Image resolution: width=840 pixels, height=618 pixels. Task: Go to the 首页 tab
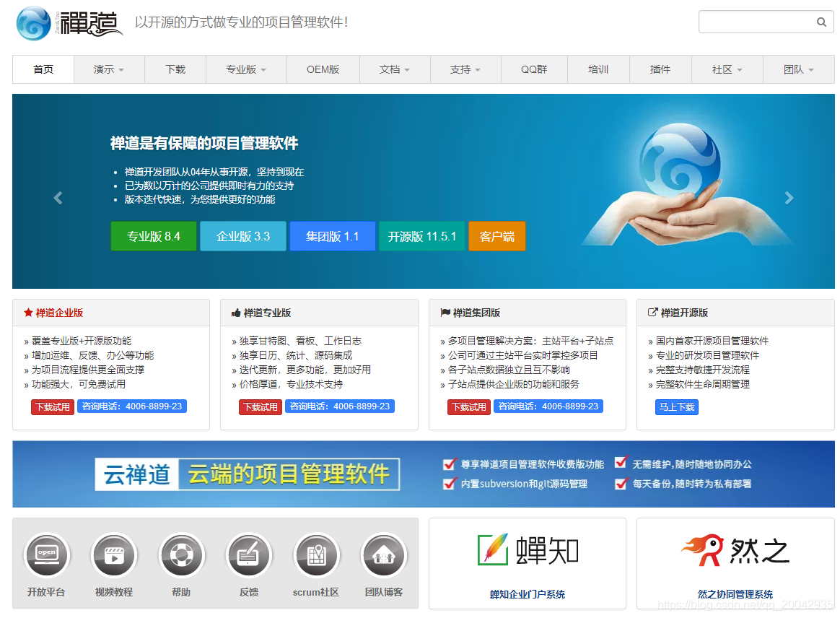click(x=43, y=69)
